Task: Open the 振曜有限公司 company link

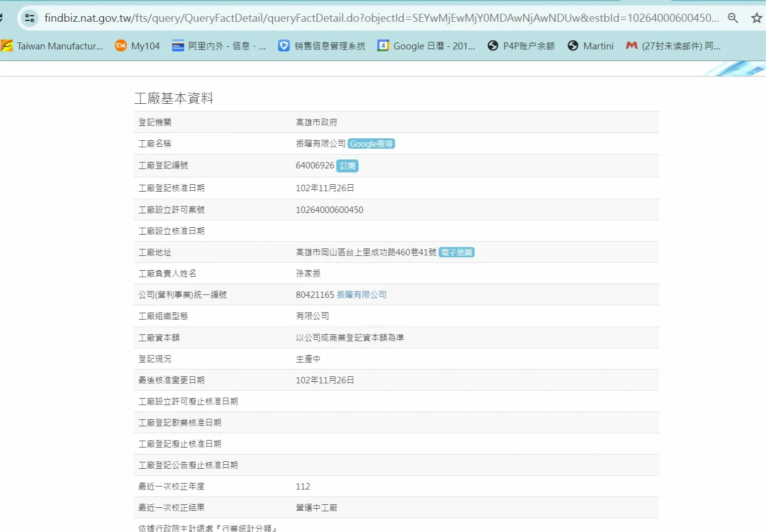Action: click(x=362, y=295)
